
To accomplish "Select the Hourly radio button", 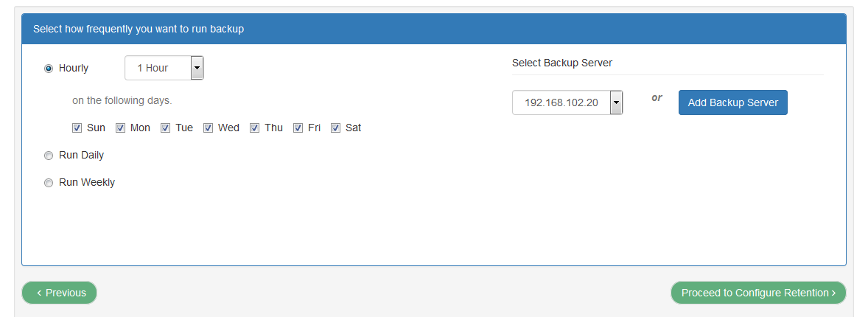I will tap(49, 69).
